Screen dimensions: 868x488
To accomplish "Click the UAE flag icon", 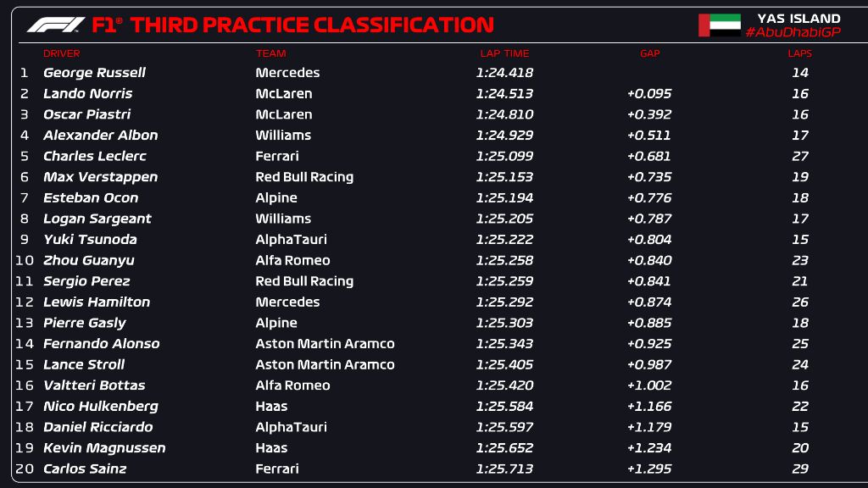I will pyautogui.click(x=720, y=25).
